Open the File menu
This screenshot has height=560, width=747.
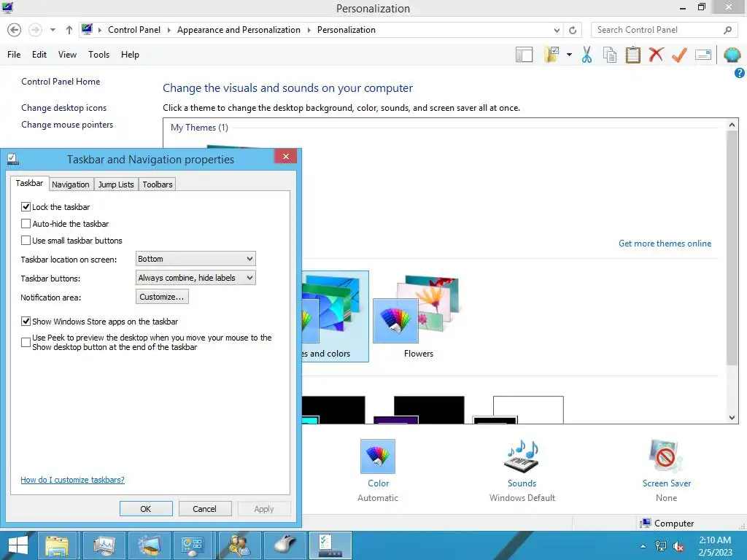tap(14, 55)
